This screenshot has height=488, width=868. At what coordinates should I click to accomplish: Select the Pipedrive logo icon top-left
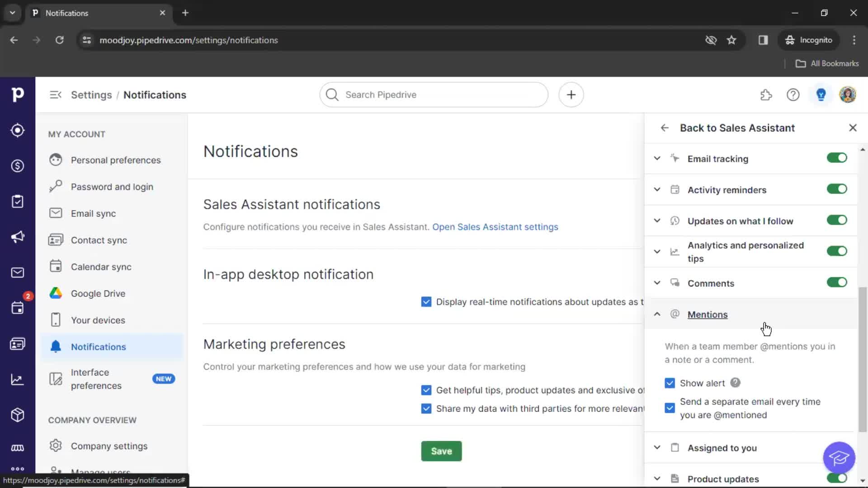pyautogui.click(x=17, y=94)
